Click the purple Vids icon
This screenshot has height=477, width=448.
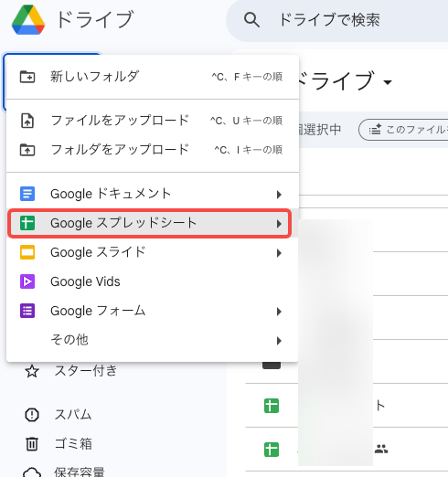click(27, 281)
